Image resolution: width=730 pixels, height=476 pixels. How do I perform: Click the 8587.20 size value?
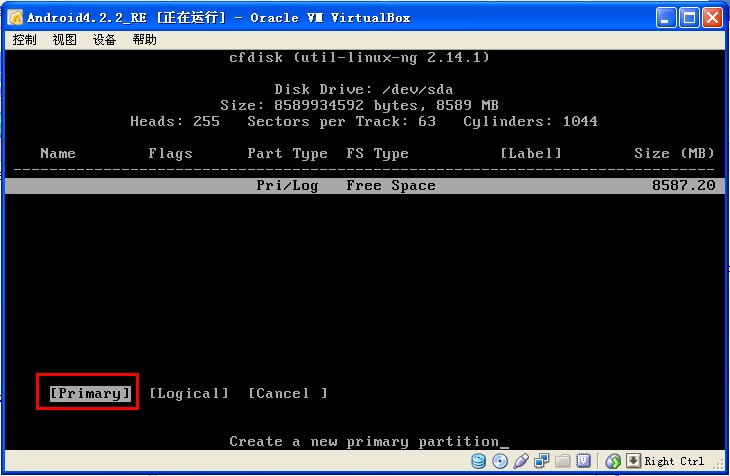tap(683, 185)
